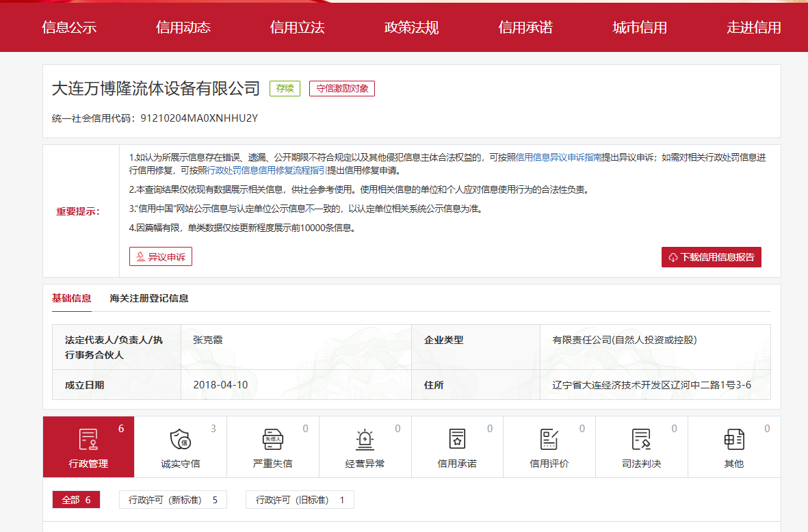Filter by 行政许可（旧标准）1
The height and width of the screenshot is (532, 808).
pyautogui.click(x=300, y=500)
